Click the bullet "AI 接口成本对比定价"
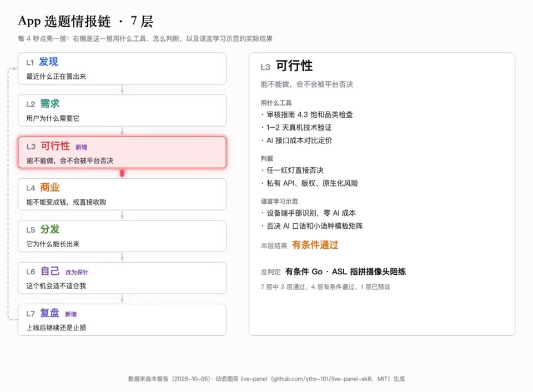This screenshot has height=392, width=533. click(296, 140)
